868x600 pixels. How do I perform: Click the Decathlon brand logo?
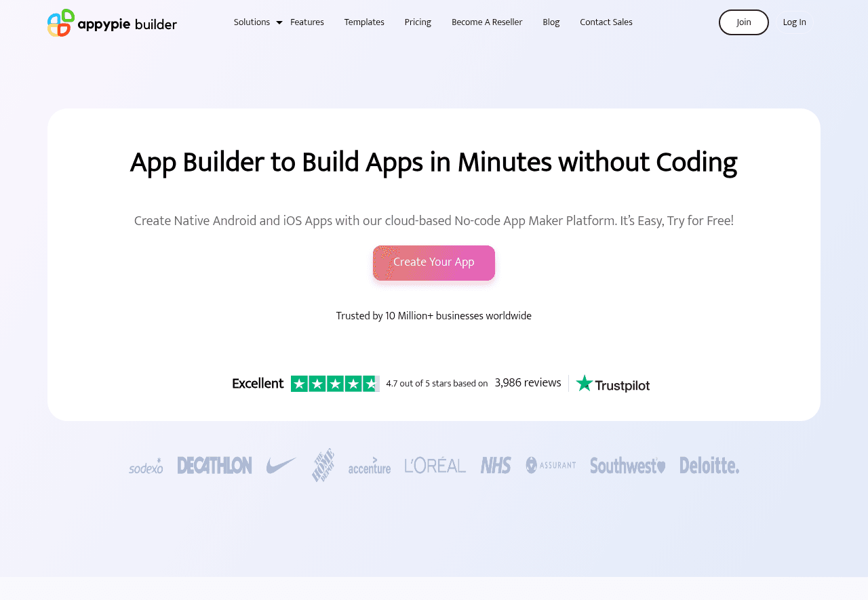[214, 465]
